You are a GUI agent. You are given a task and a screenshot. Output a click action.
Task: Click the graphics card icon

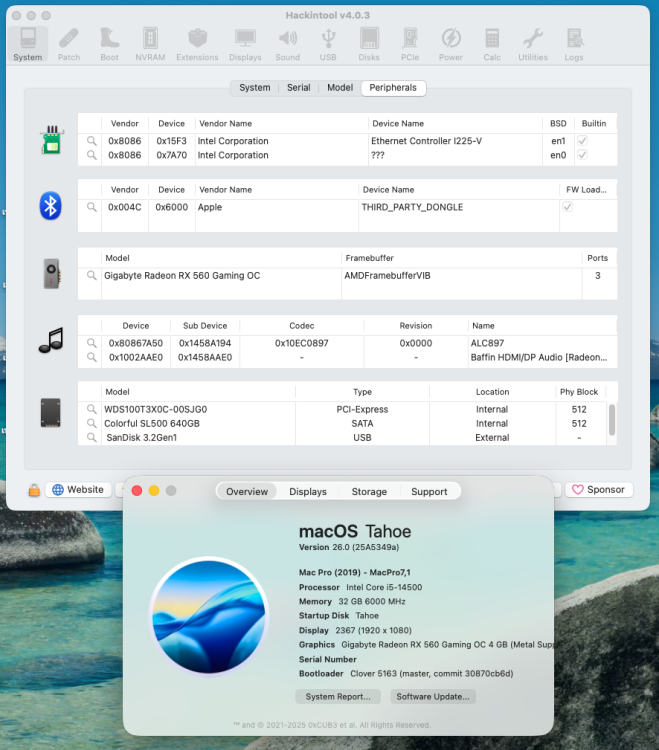point(52,274)
